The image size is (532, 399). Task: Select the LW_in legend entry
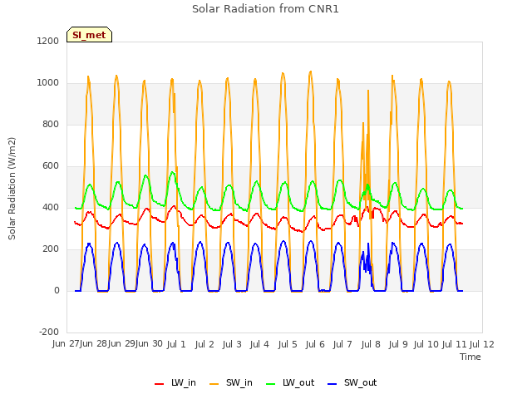pyautogui.click(x=175, y=382)
